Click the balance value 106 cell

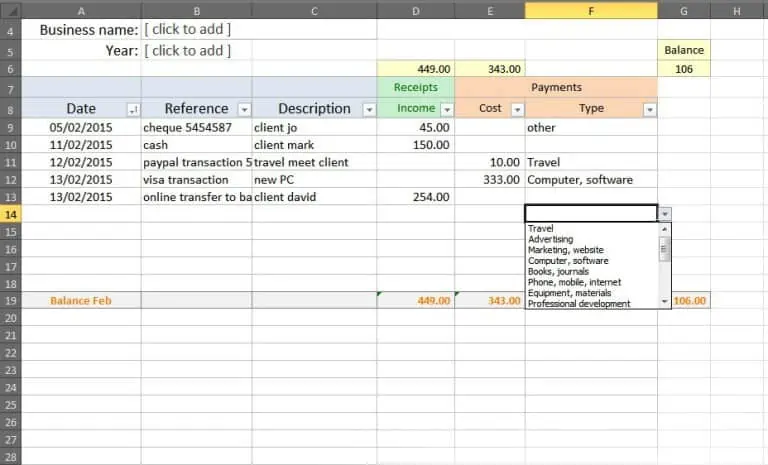(684, 69)
